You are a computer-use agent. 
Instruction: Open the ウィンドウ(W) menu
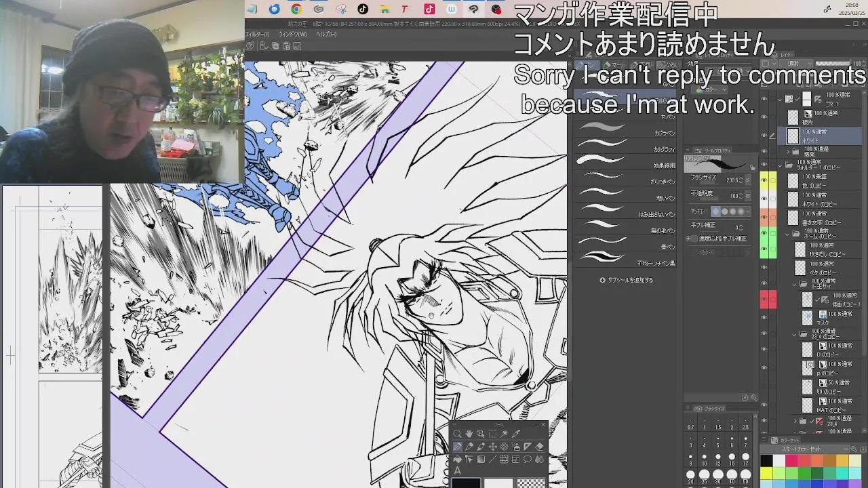[x=292, y=34]
